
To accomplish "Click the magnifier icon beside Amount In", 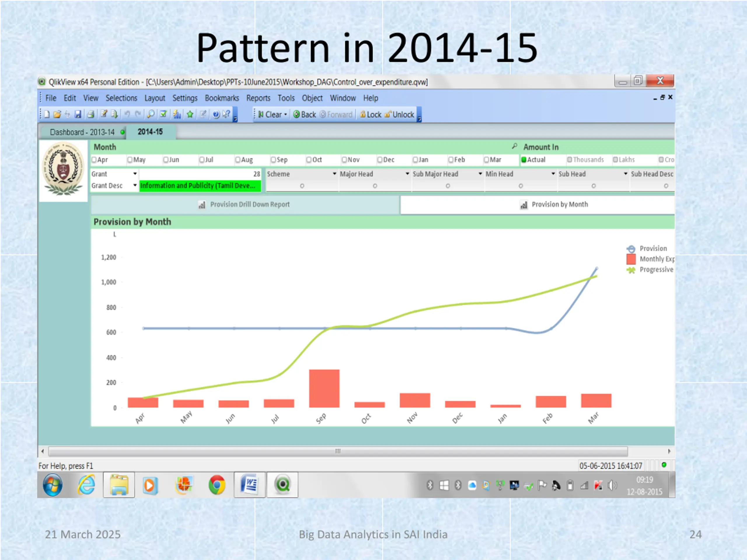I will 514,146.
